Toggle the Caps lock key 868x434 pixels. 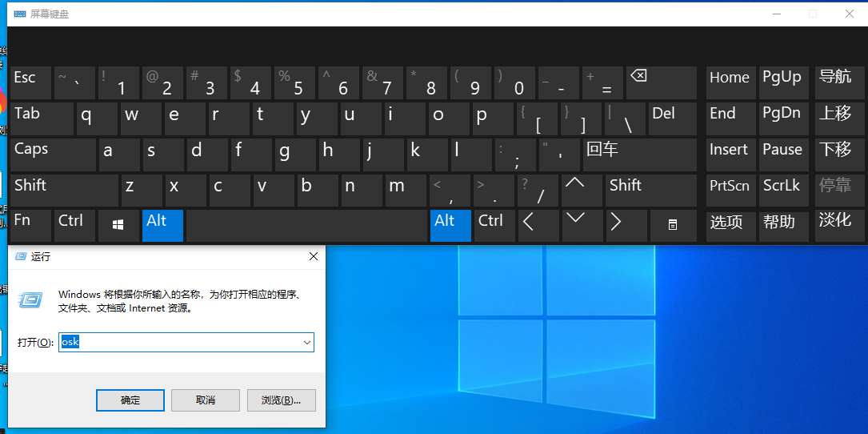coord(53,155)
